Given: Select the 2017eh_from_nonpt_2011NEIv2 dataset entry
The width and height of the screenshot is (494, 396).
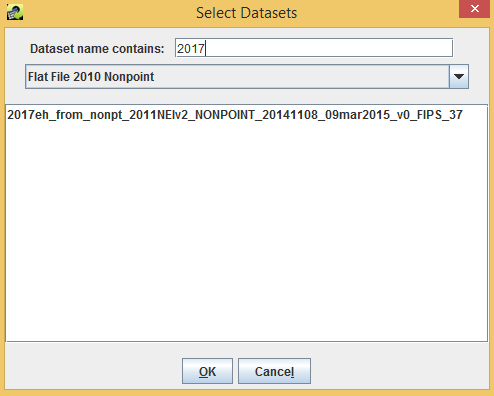Looking at the screenshot, I should click(235, 115).
